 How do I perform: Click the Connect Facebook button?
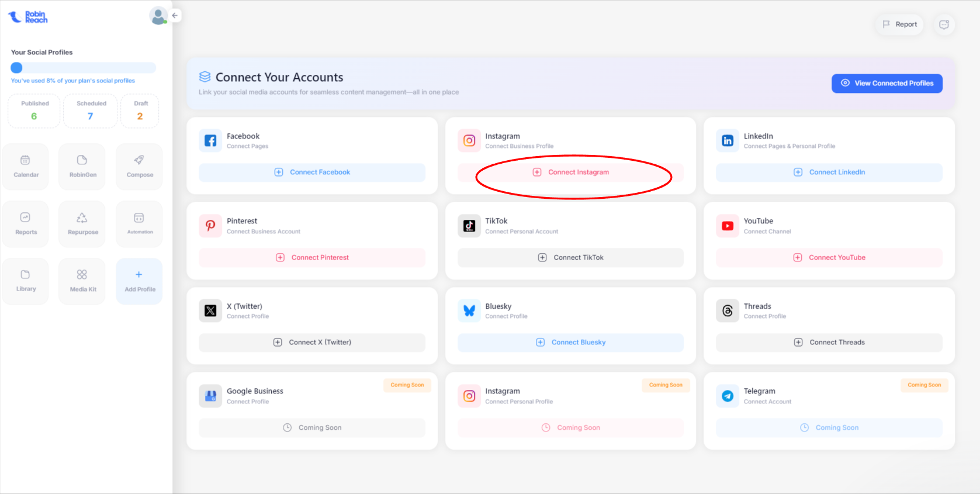(x=312, y=172)
